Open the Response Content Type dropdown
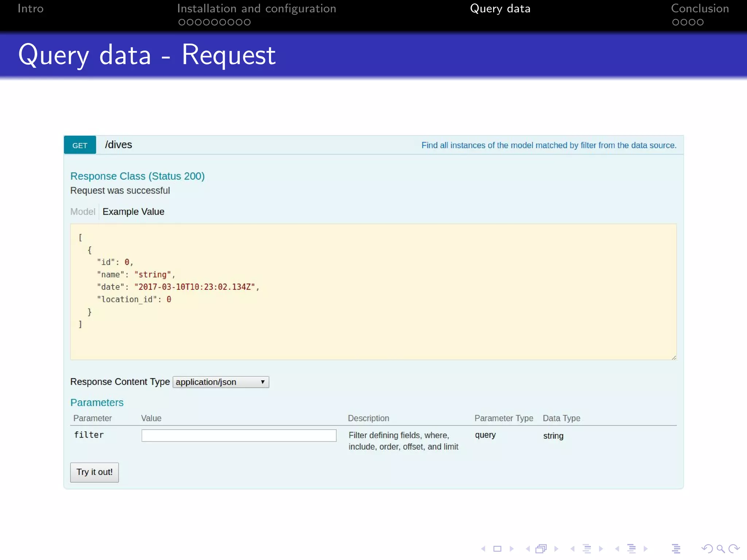This screenshot has width=747, height=560. (x=221, y=382)
